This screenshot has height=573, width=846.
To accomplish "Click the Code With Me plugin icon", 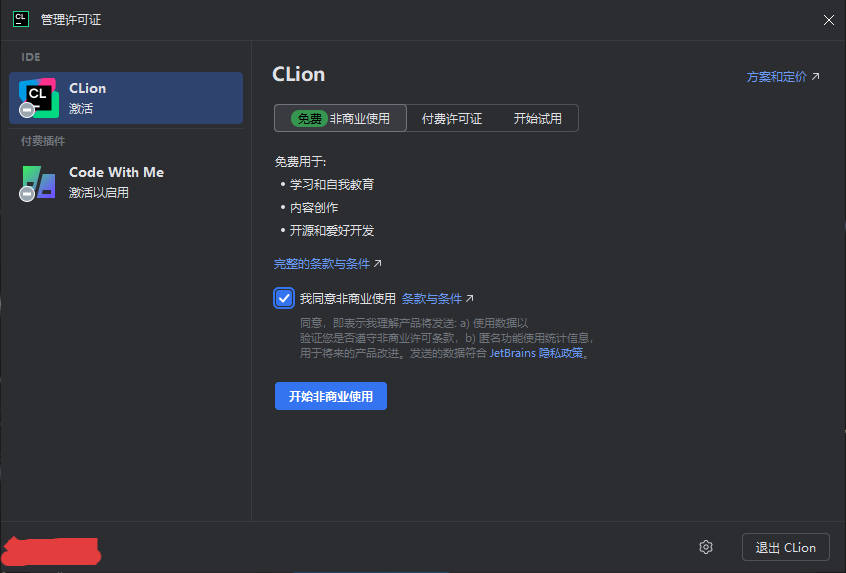I will pyautogui.click(x=38, y=183).
